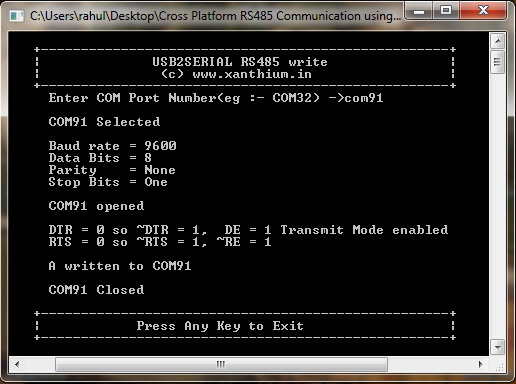516x384 pixels.
Task: Click the 'Baud rate = 9600' line
Action: (x=113, y=146)
